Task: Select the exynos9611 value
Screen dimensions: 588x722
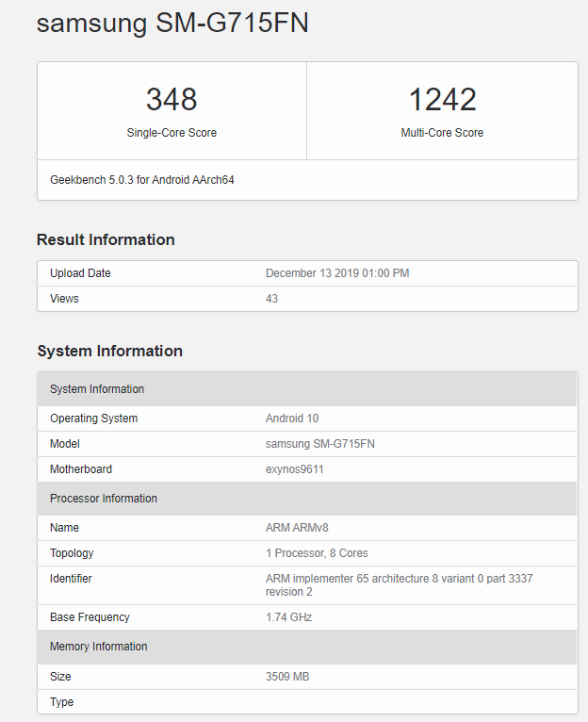Action: point(294,469)
